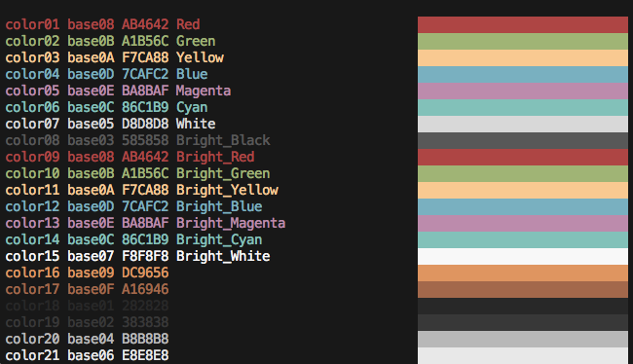Screen dimensions: 633x364
Task: Pick the dark gray swatch in the color19 row
Action: point(523,322)
